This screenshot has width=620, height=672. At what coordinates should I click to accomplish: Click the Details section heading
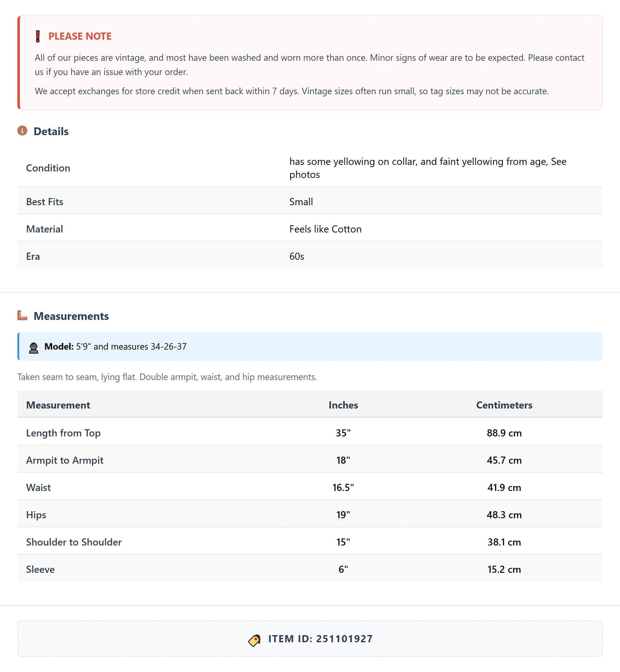(51, 131)
